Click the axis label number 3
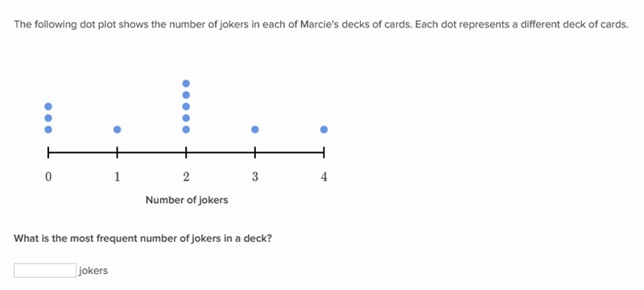 (255, 177)
